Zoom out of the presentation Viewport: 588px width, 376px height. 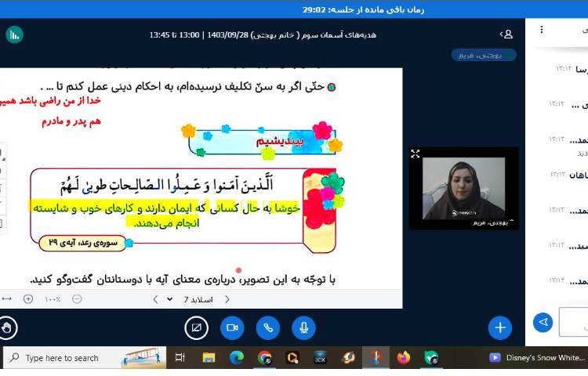[x=77, y=299]
